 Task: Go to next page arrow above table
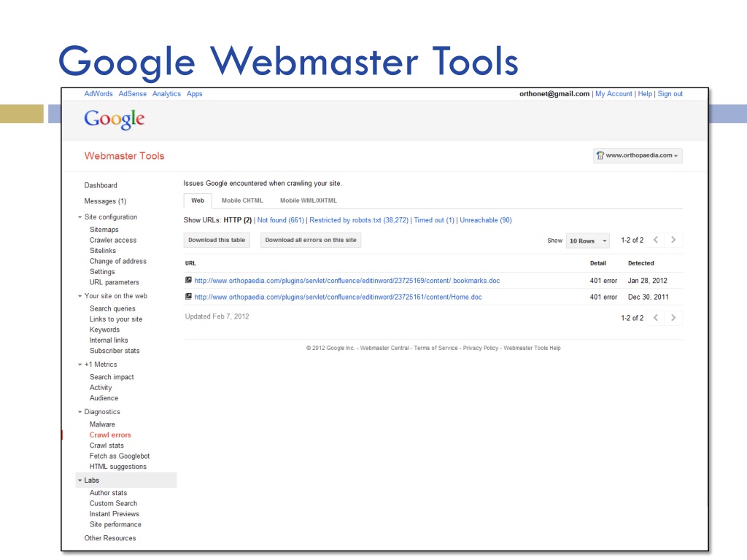pos(673,240)
